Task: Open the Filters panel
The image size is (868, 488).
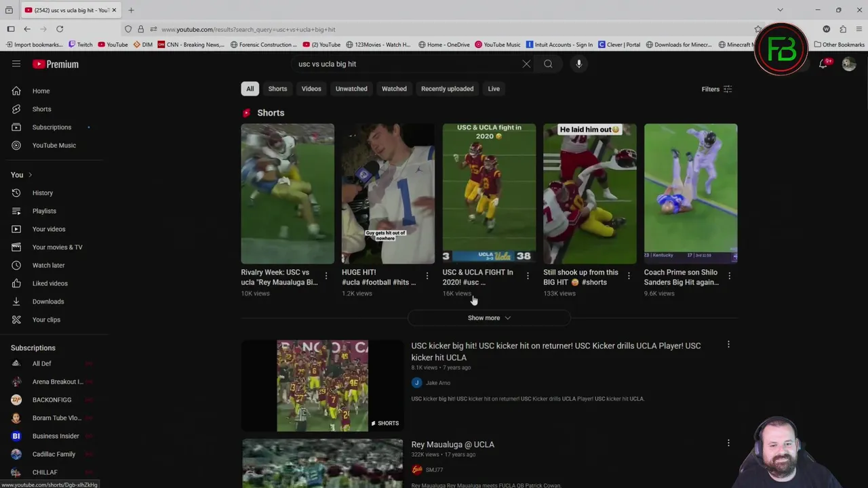Action: [x=717, y=89]
